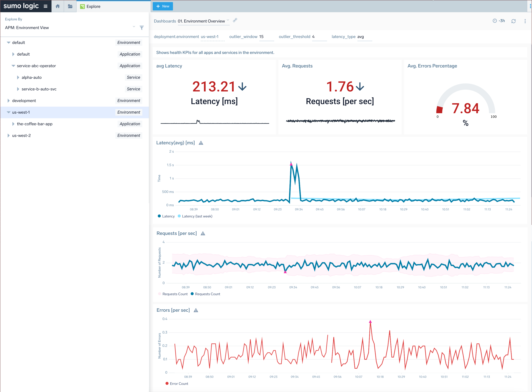Expand the service-b-auto-svc service node
Image resolution: width=532 pixels, height=392 pixels.
18,89
